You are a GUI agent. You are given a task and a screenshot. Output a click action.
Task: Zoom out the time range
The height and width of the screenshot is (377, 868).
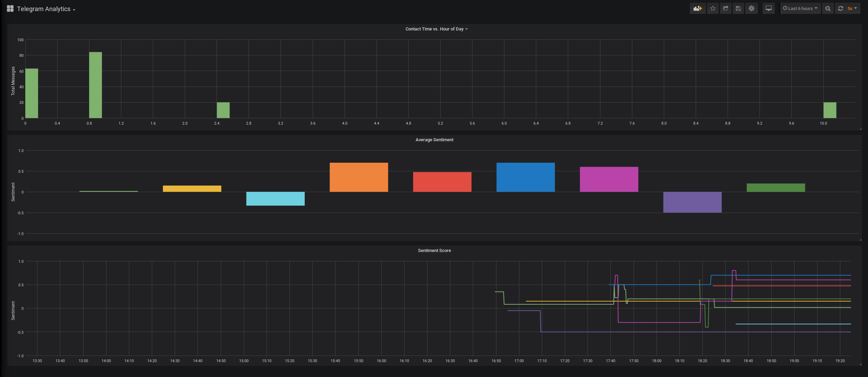(x=828, y=9)
